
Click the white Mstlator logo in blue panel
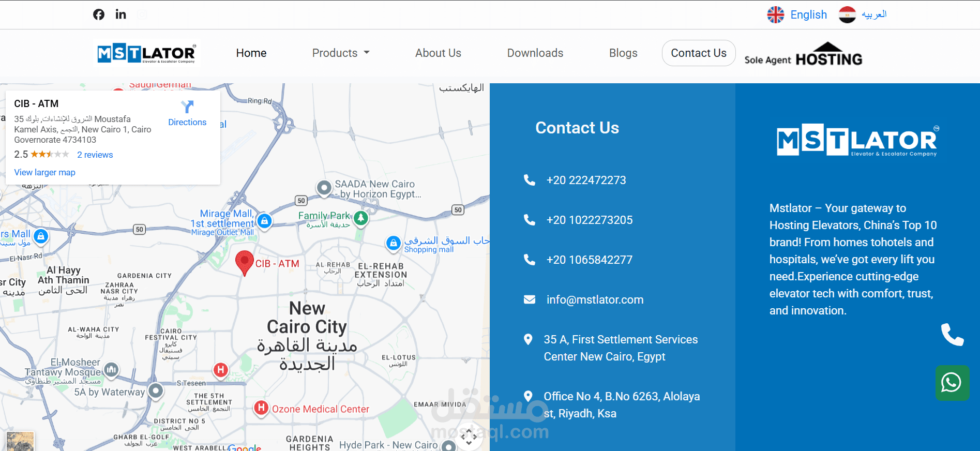point(858,140)
